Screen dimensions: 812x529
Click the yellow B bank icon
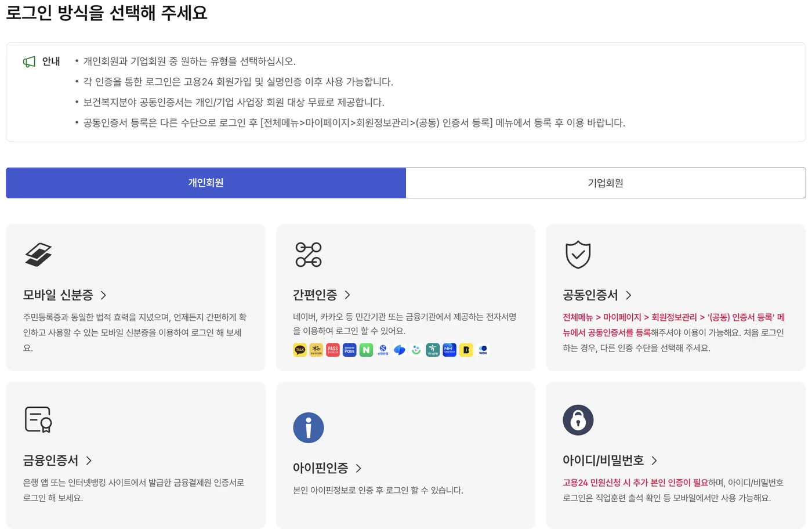tap(466, 350)
